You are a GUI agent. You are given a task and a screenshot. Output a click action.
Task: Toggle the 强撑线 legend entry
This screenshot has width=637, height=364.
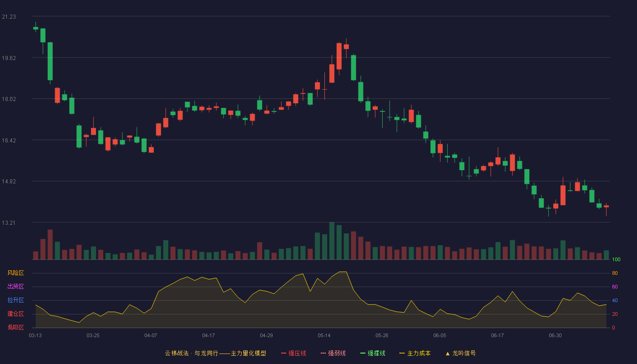pos(373,353)
